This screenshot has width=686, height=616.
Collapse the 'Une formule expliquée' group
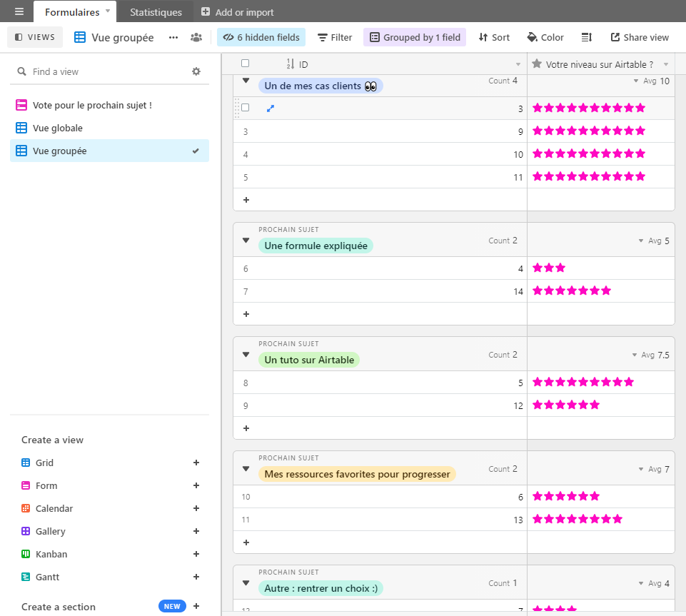[x=246, y=241]
